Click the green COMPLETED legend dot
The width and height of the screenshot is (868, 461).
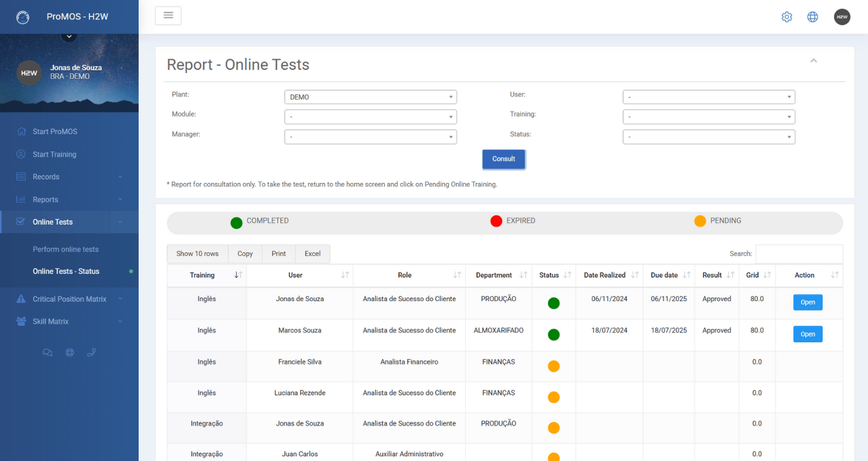point(236,222)
